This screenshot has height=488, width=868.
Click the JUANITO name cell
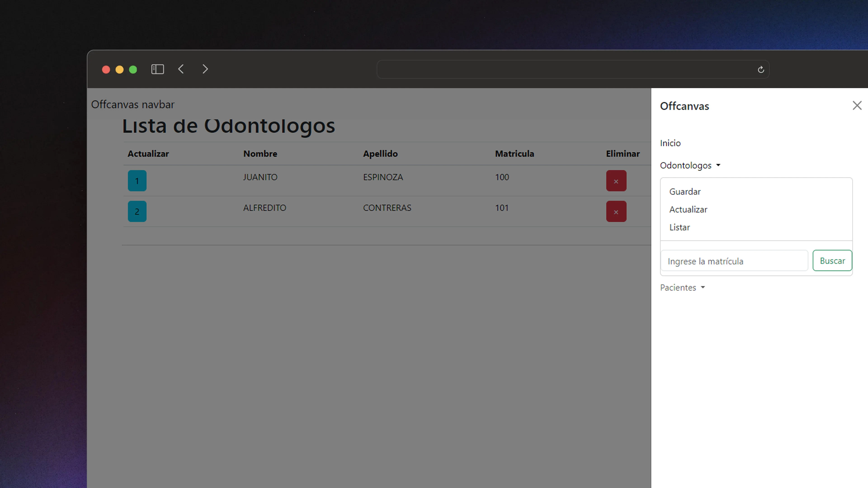[260, 177]
